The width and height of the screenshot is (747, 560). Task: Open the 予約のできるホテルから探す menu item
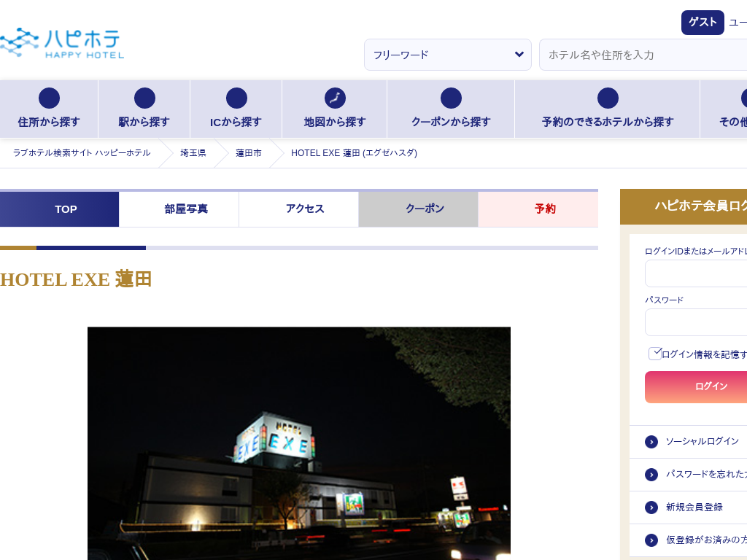click(x=608, y=109)
